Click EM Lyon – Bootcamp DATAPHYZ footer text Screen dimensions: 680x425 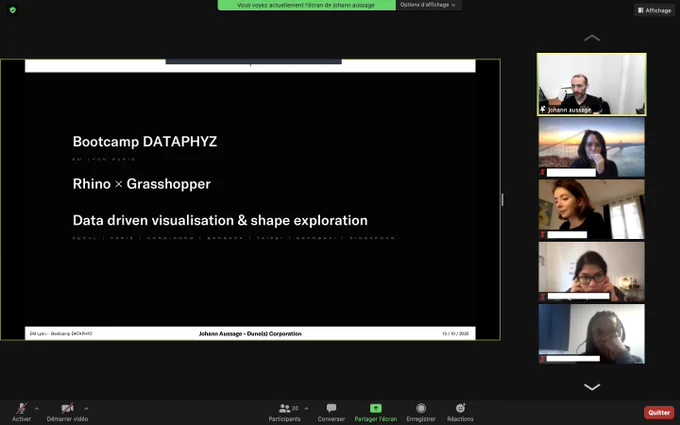[61, 333]
